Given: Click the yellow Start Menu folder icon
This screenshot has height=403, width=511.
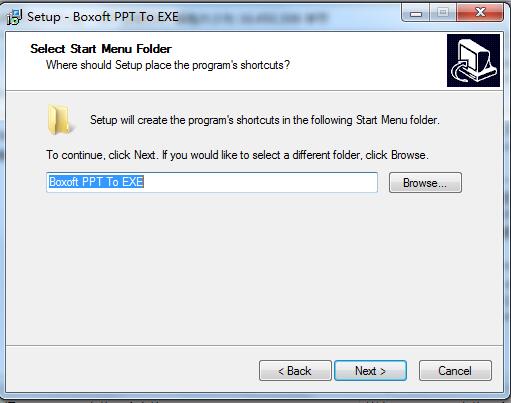Looking at the screenshot, I should (60, 119).
